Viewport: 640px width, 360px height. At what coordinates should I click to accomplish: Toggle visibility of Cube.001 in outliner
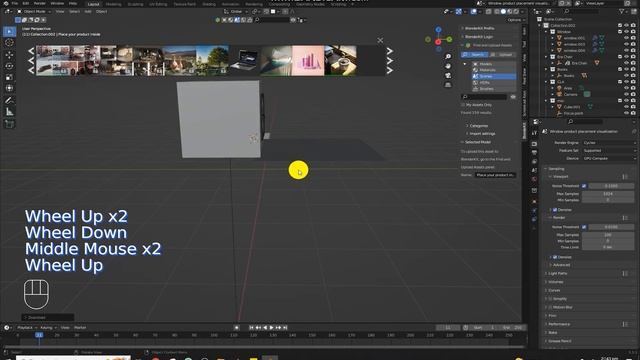pyautogui.click(x=626, y=107)
